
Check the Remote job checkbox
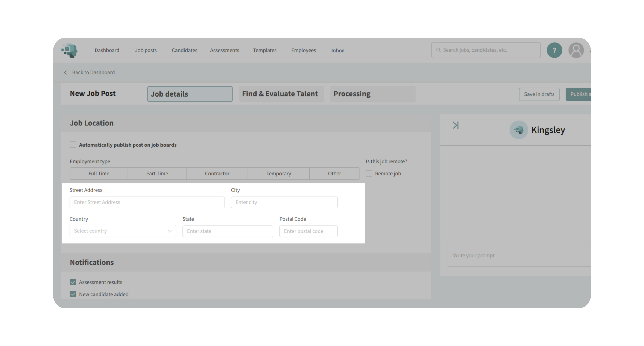click(369, 174)
